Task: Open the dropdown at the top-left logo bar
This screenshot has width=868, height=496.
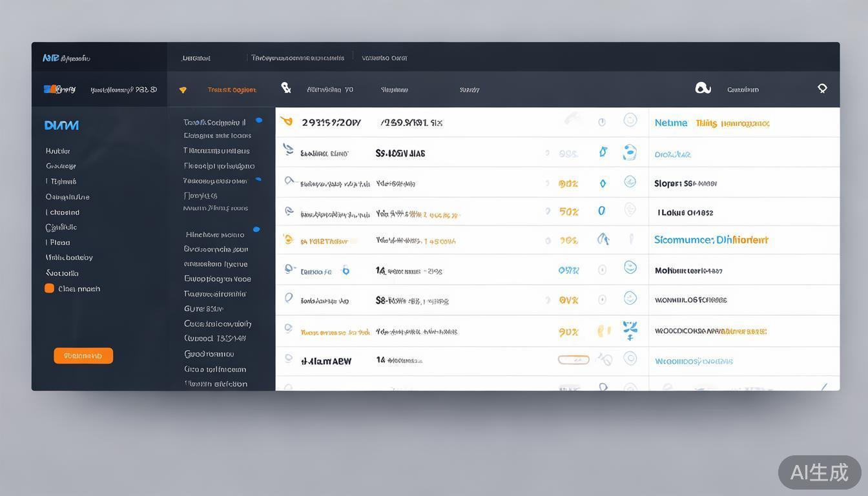Action: (66, 58)
